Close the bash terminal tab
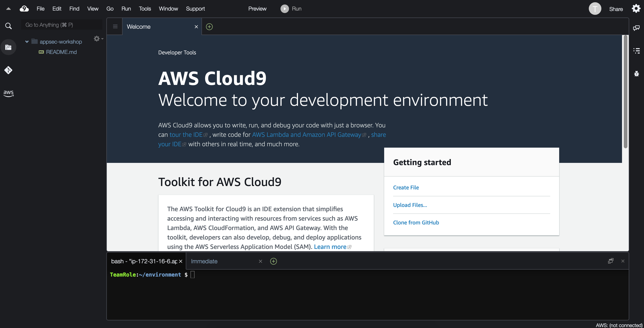Screen dimensions: 644x328 pos(180,262)
